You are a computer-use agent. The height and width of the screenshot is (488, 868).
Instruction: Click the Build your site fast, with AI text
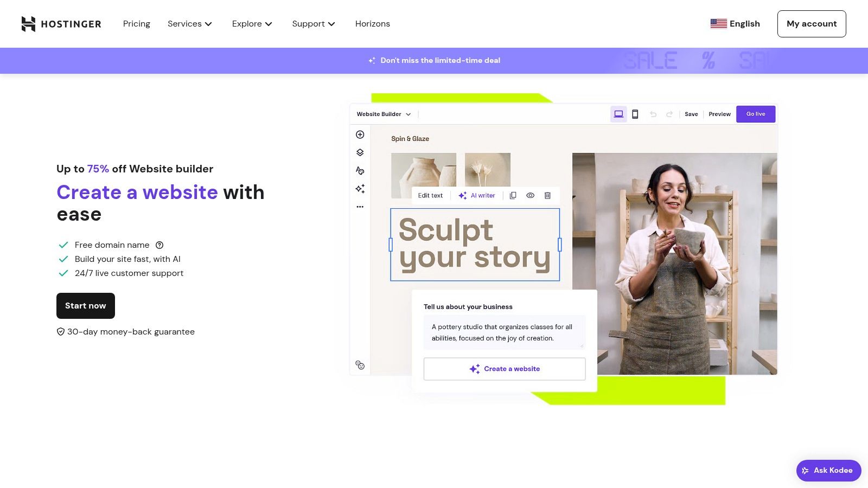click(x=127, y=259)
